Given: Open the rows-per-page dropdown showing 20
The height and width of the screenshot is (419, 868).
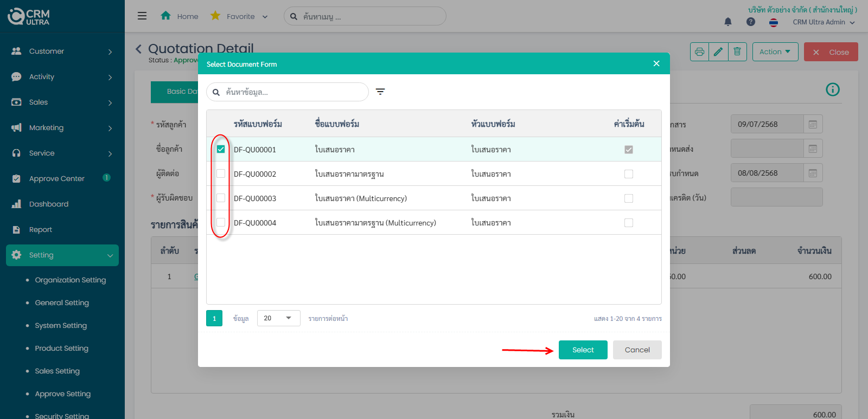Looking at the screenshot, I should [278, 318].
